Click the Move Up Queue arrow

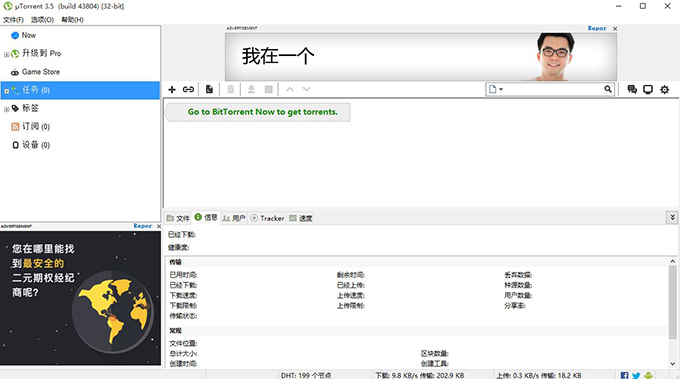click(290, 89)
